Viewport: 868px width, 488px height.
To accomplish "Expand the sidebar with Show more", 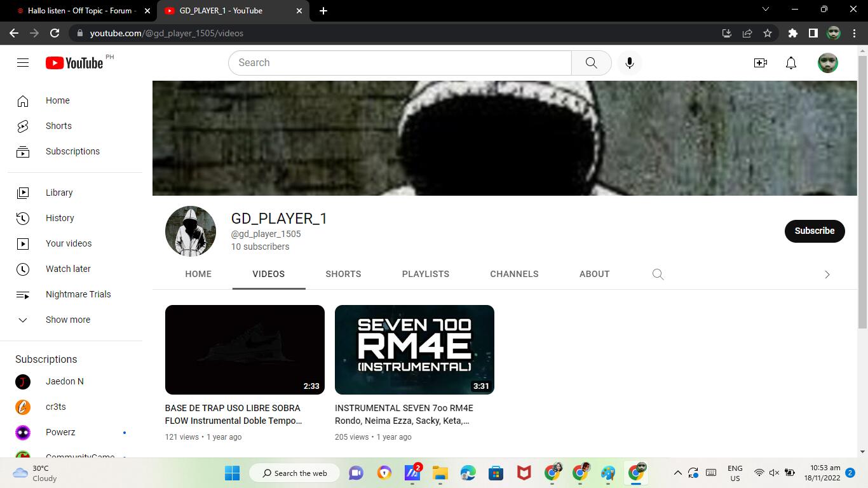I will coord(67,320).
